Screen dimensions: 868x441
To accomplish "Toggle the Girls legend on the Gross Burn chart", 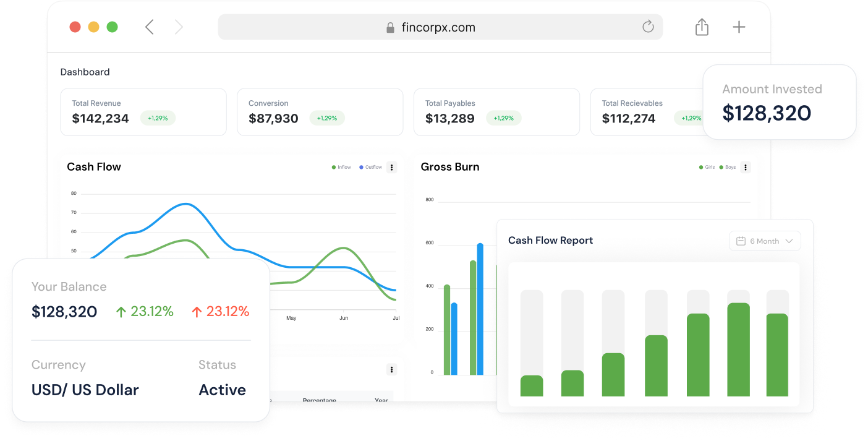I will [x=706, y=167].
